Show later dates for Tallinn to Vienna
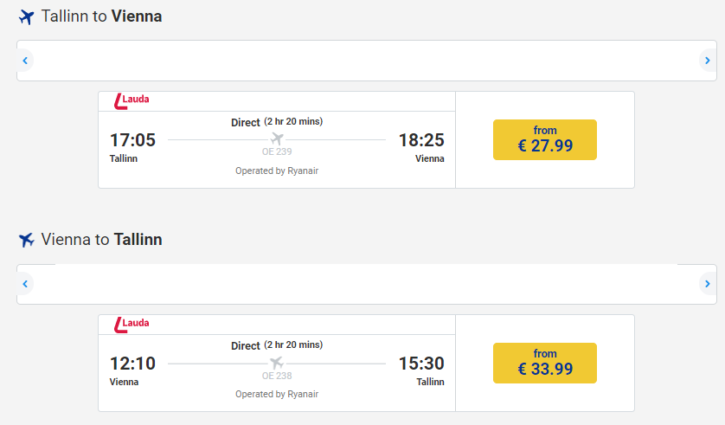 [x=707, y=61]
